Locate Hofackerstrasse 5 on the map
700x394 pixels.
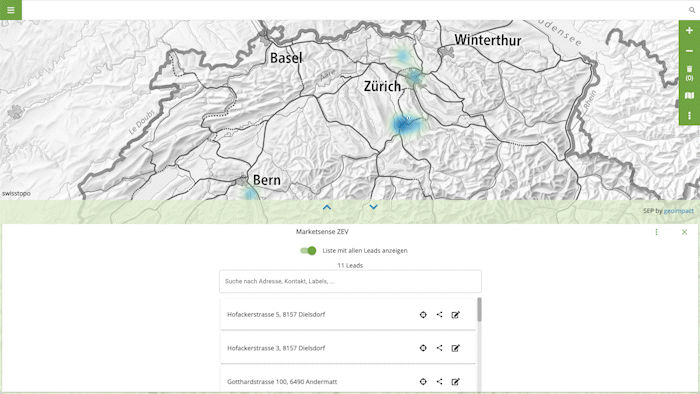pyautogui.click(x=423, y=315)
